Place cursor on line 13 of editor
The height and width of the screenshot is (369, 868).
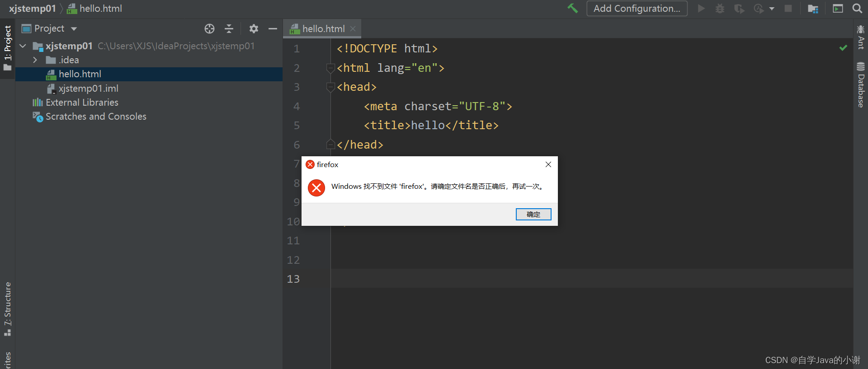(x=592, y=279)
